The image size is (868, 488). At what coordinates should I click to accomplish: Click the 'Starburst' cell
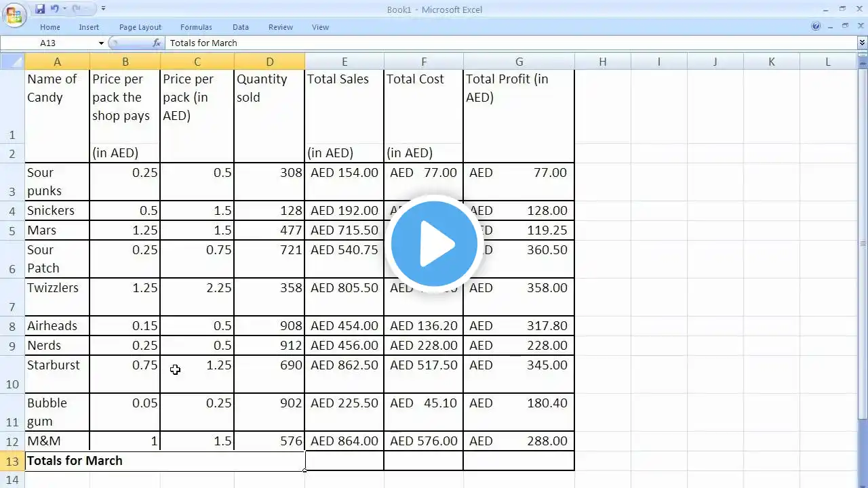click(x=57, y=374)
